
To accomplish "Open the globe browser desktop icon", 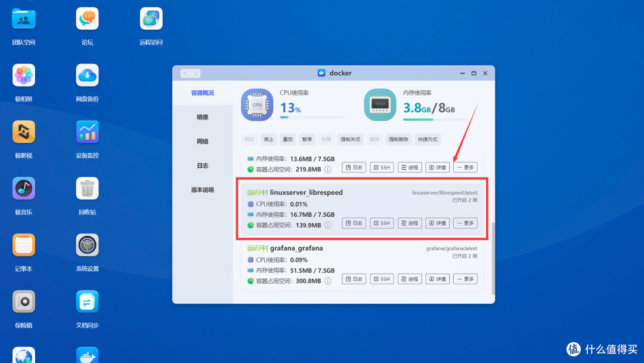I will click(23, 355).
